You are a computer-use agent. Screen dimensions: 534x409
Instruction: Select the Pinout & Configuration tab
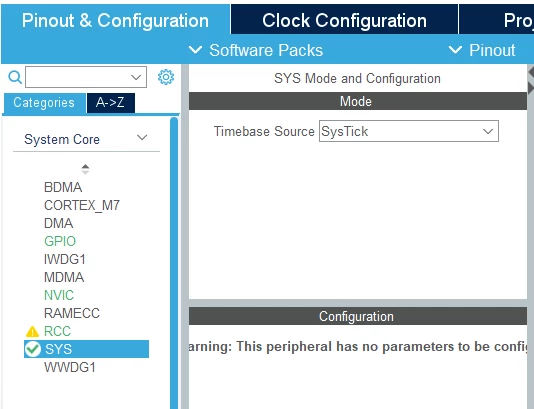[x=115, y=20]
